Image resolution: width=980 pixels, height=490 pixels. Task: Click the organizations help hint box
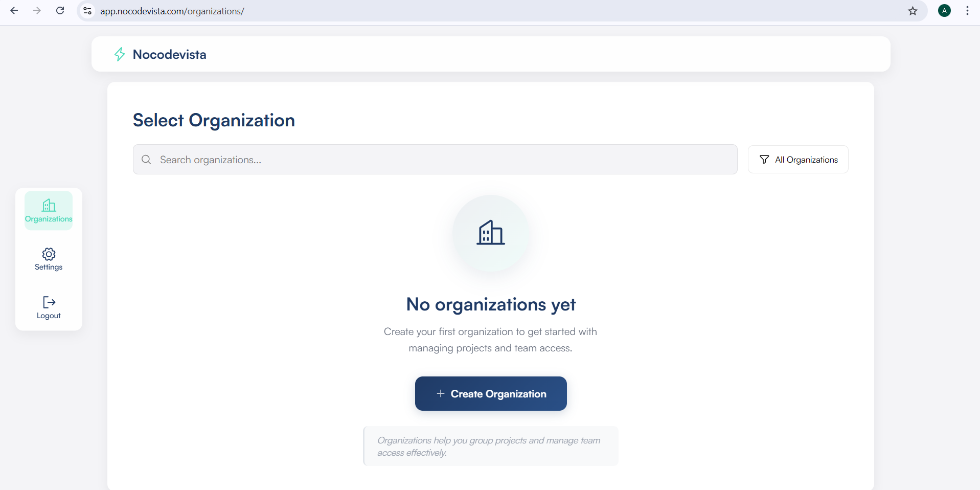(490, 446)
